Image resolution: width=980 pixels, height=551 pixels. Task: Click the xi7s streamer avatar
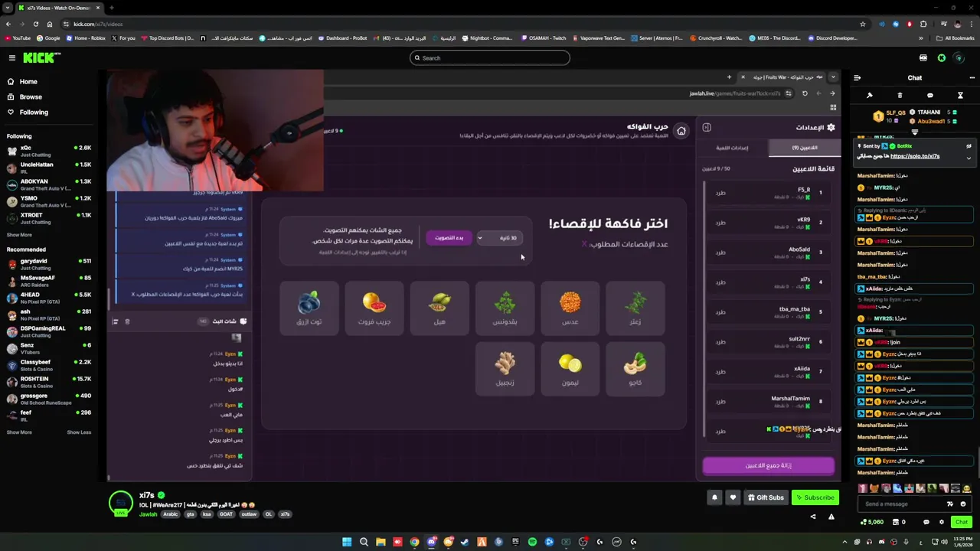tap(120, 504)
